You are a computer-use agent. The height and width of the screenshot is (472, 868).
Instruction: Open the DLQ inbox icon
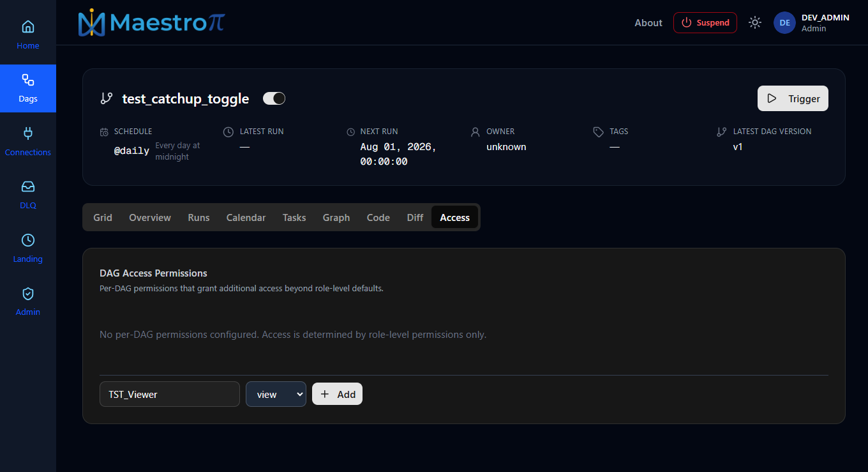[28, 187]
